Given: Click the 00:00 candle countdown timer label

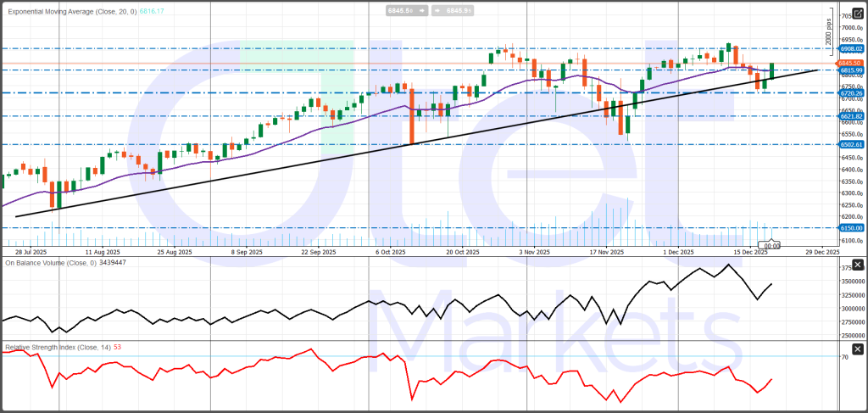Looking at the screenshot, I should (x=772, y=246).
